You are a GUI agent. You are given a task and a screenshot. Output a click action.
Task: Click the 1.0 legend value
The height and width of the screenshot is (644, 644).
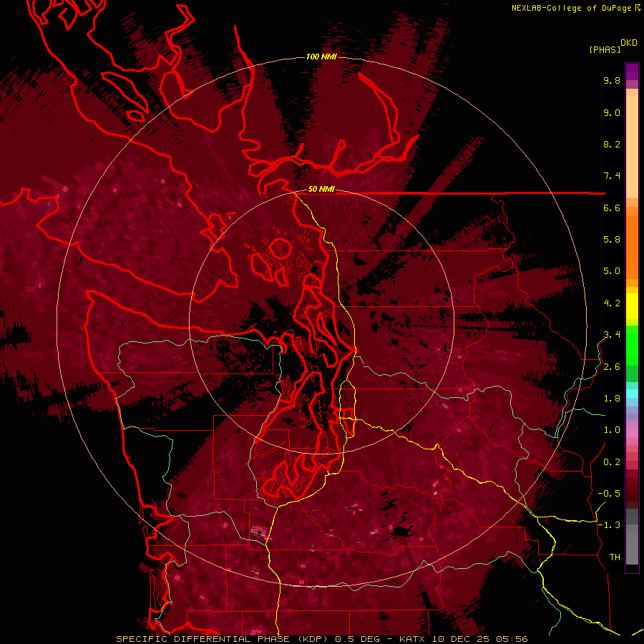(612, 430)
